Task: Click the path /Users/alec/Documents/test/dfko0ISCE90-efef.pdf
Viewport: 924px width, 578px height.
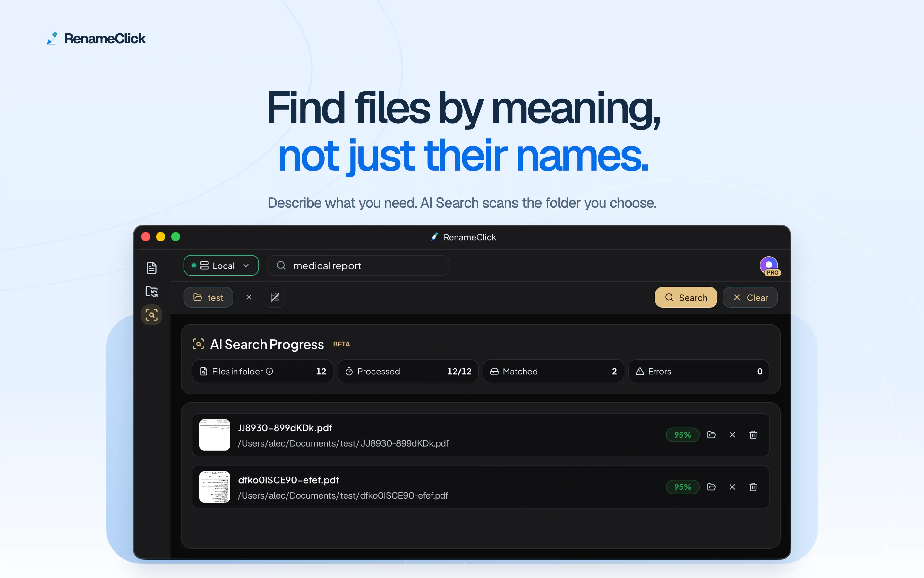Action: (343, 495)
